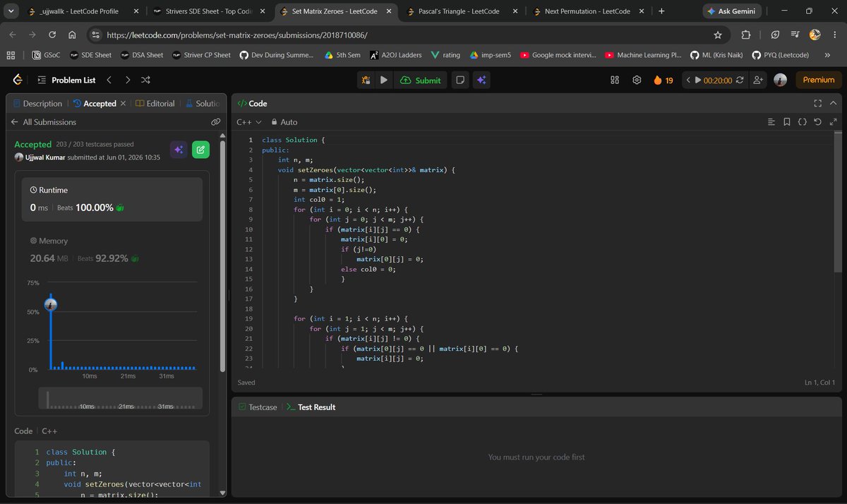
Task: Switch to the Test Result tab
Action: pos(311,407)
